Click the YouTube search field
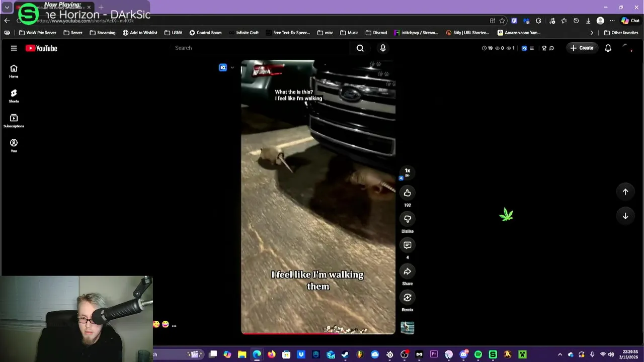The width and height of the screenshot is (644, 362). [x=259, y=48]
